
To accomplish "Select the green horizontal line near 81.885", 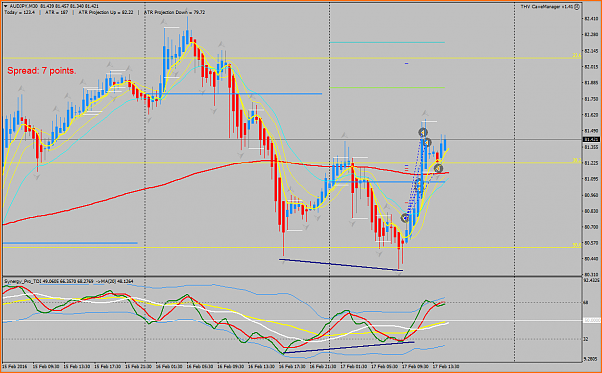I will pyautogui.click(x=387, y=87).
